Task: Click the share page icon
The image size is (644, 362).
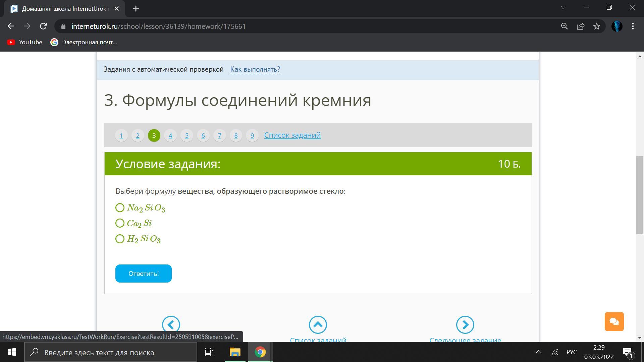Action: (580, 26)
